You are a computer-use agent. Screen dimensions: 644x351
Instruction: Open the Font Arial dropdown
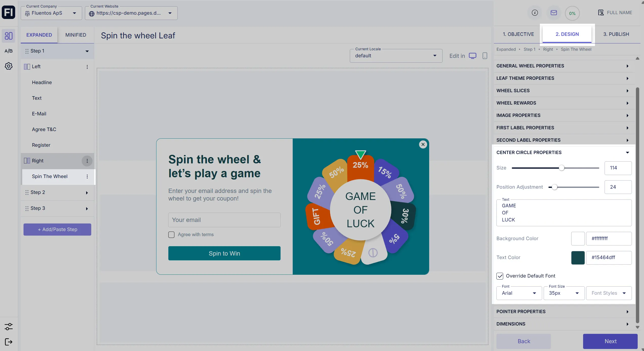click(x=519, y=293)
